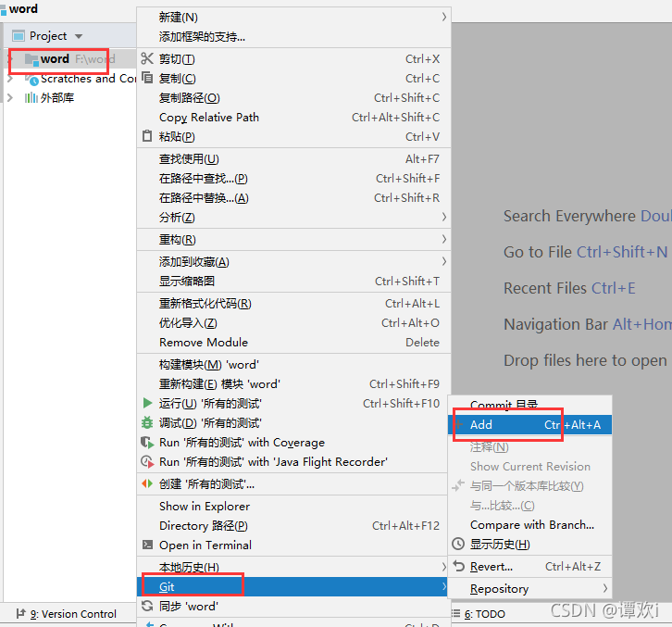The height and width of the screenshot is (627, 672).
Task: Open the Repository submenu
Action: [x=529, y=588]
